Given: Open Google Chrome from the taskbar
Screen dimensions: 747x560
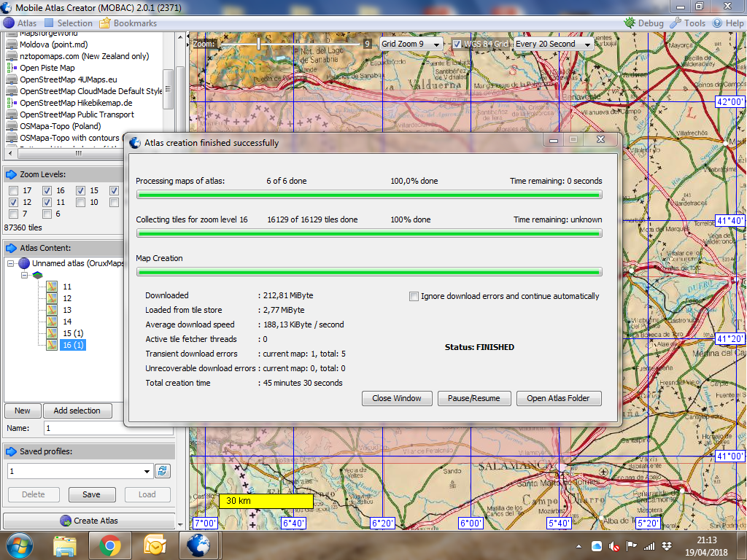Looking at the screenshot, I should [x=110, y=545].
